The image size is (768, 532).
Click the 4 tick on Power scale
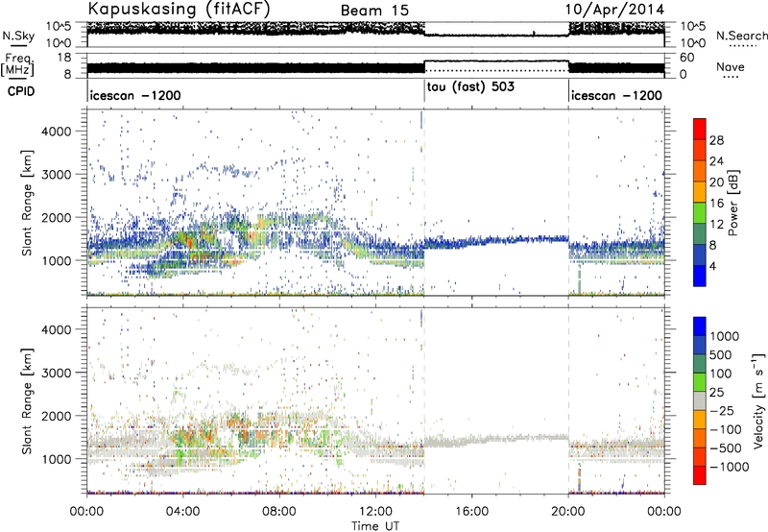712,266
